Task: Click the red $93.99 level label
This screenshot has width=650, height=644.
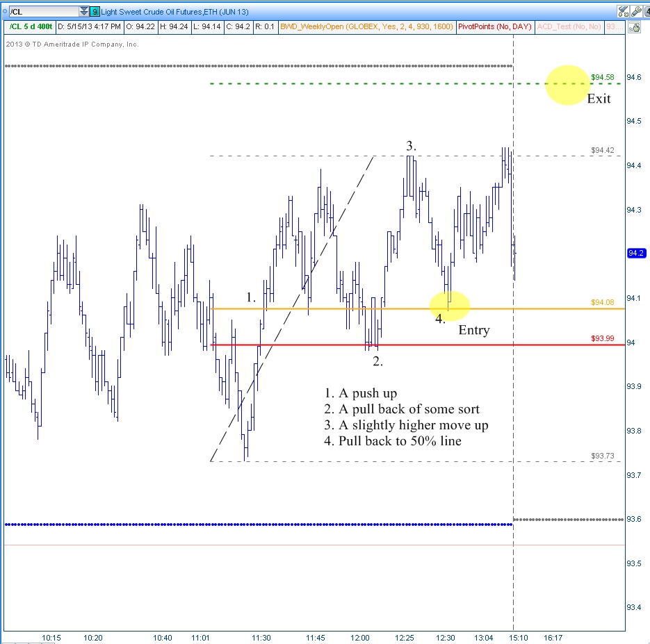Action: pos(602,338)
